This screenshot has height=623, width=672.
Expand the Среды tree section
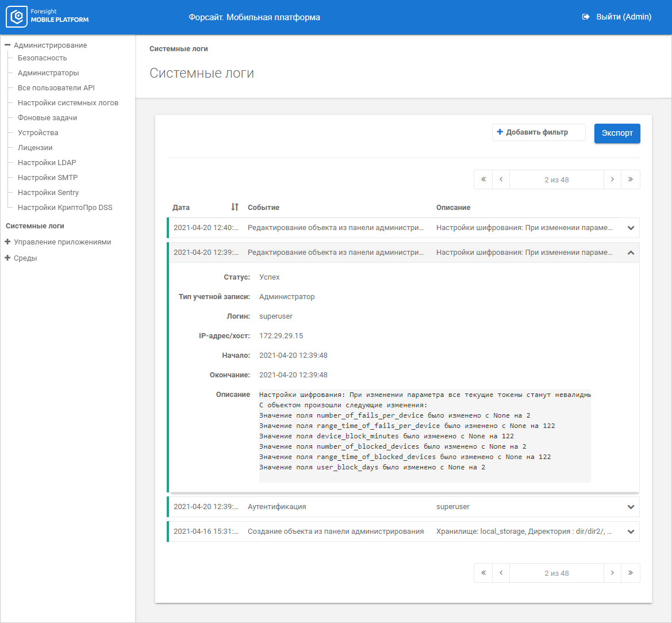(8, 258)
